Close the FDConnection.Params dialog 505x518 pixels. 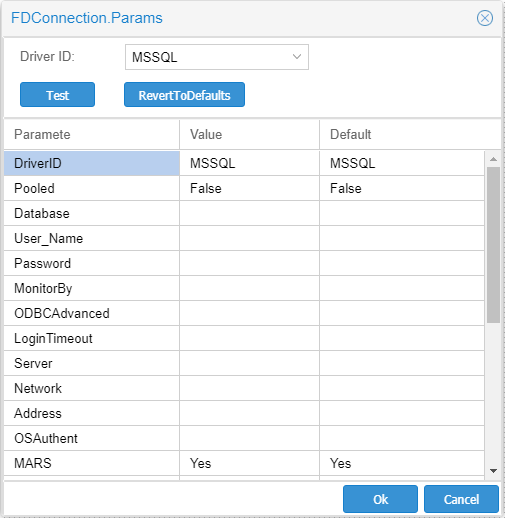(485, 18)
